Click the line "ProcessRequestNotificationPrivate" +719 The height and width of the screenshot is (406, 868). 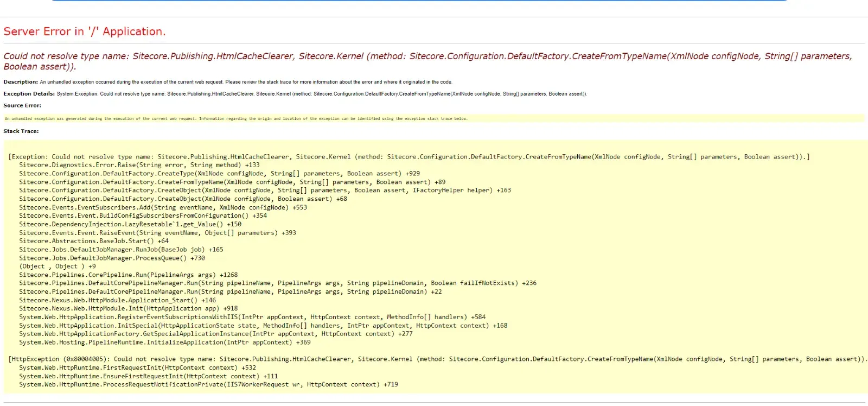(208, 385)
